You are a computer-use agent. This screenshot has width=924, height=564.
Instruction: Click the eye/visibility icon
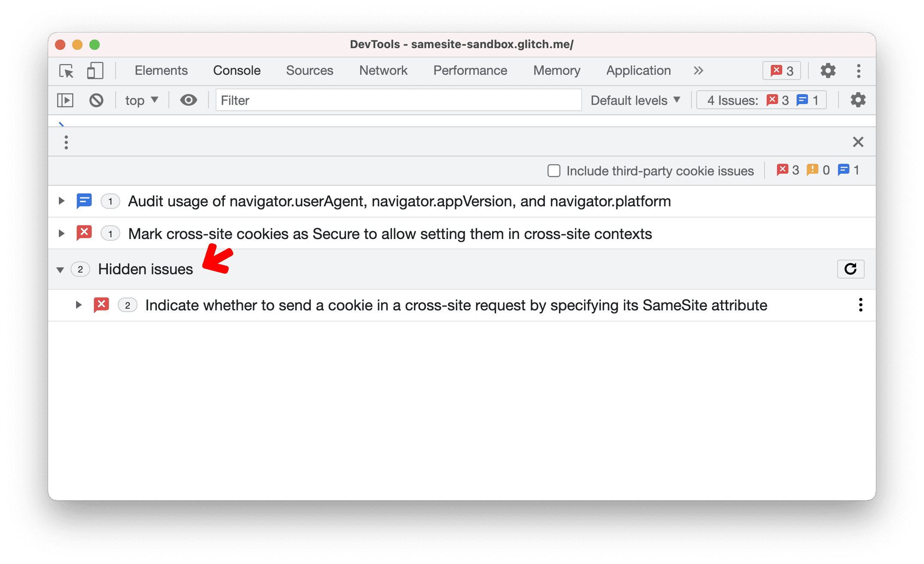click(187, 101)
